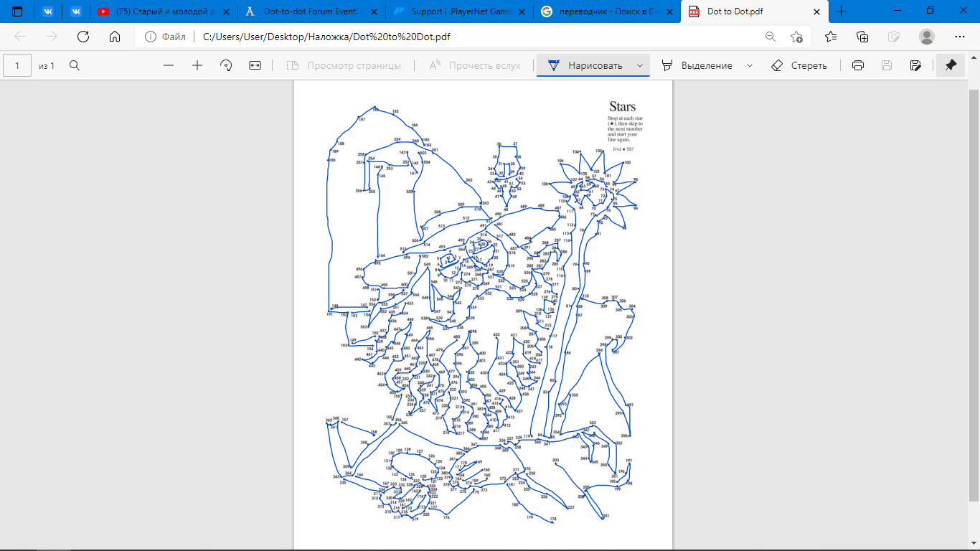This screenshot has width=980, height=551.
Task: Open the browser settings ellipsis menu
Action: pos(959,37)
